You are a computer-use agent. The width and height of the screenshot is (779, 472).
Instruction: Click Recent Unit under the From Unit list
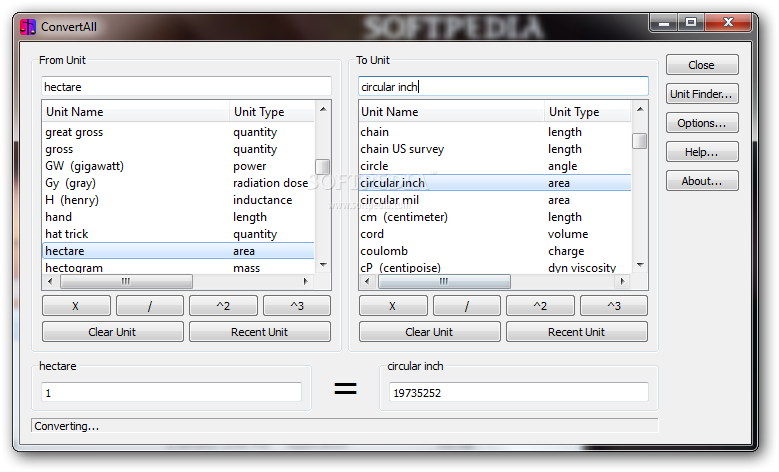tap(260, 332)
